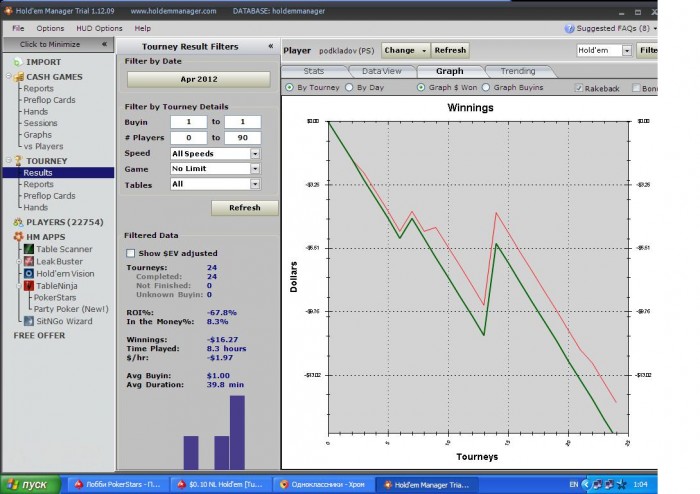
Task: Open Party Poker (New!) tree item
Action: point(71,309)
